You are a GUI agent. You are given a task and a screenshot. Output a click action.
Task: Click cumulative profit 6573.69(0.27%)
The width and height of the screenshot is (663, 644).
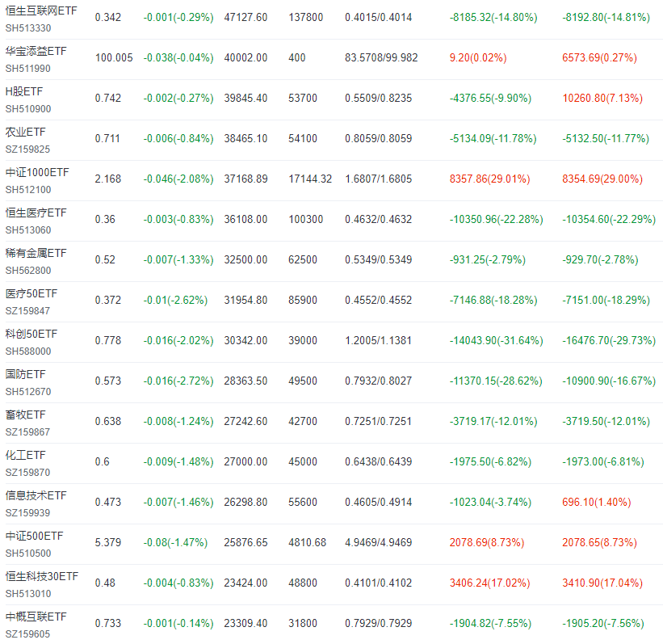(x=599, y=57)
